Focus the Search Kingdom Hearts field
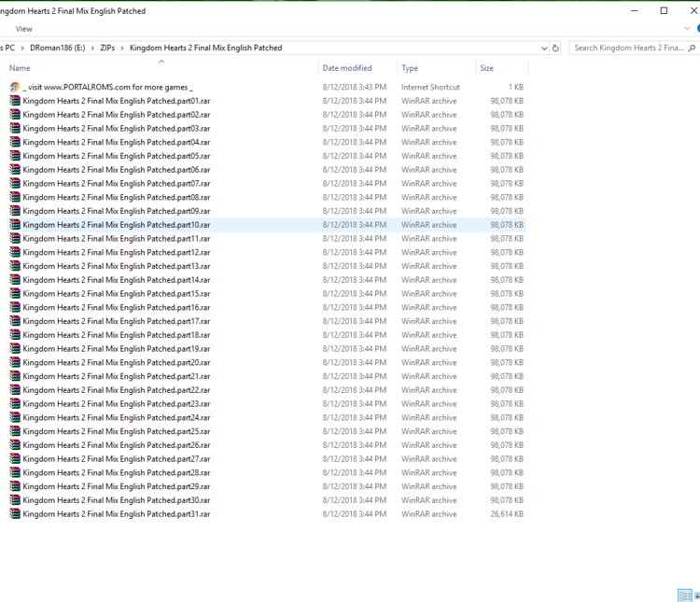 (x=628, y=48)
